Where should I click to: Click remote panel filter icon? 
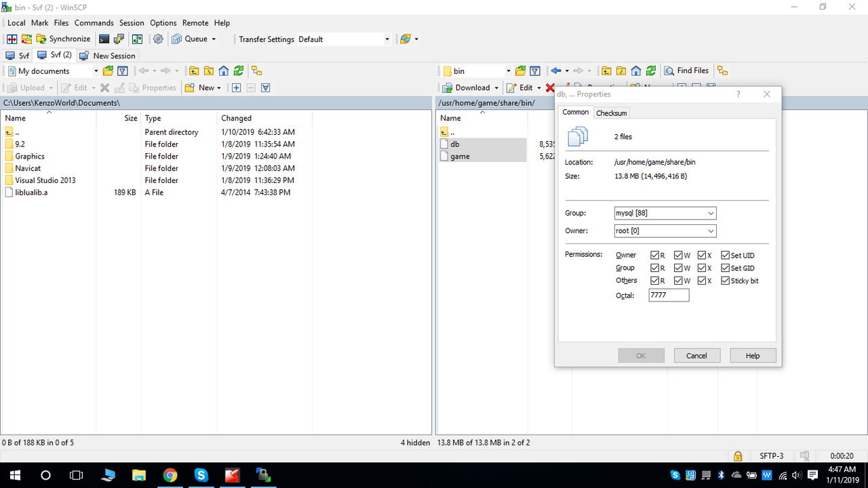[x=535, y=70]
